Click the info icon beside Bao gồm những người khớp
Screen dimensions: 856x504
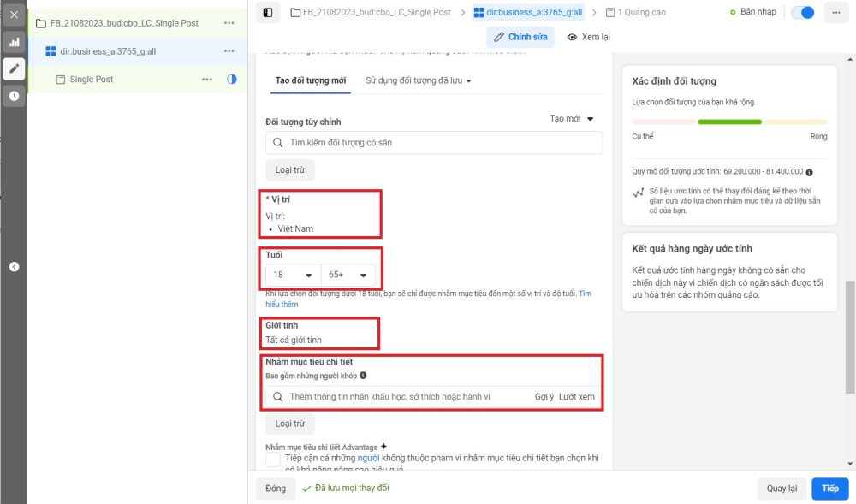363,376
